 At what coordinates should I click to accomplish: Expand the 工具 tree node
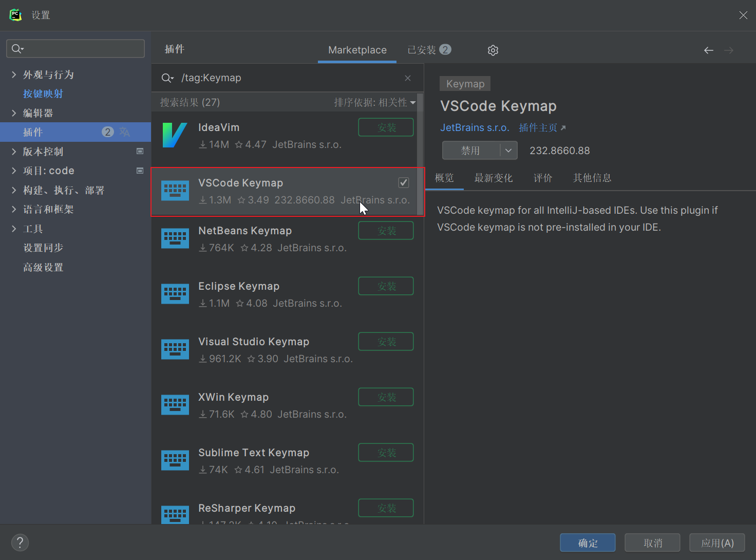[14, 229]
